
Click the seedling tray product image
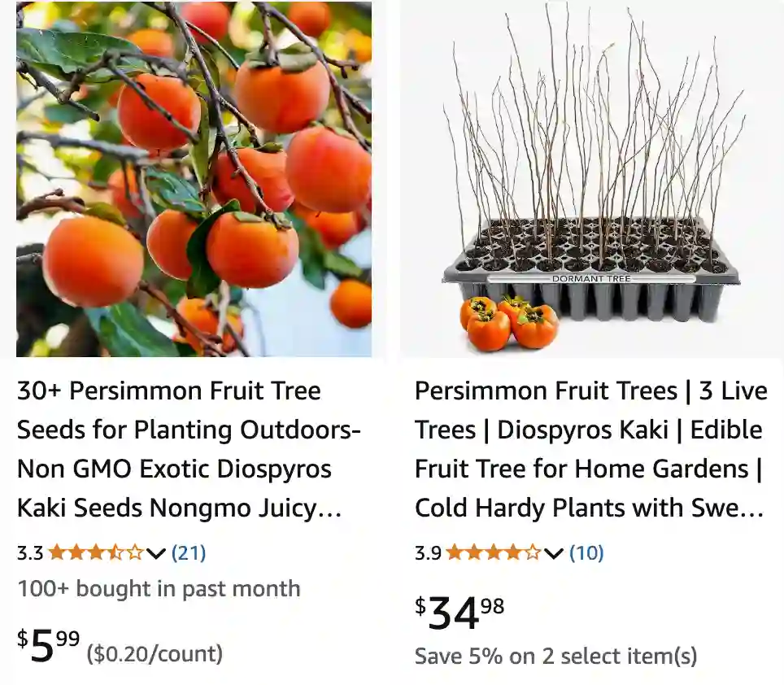pos(590,179)
